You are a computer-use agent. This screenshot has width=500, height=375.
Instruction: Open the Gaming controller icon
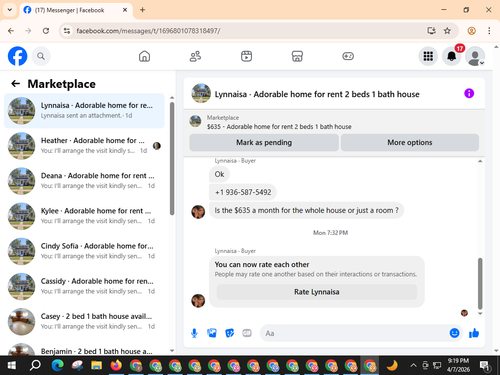click(x=348, y=56)
